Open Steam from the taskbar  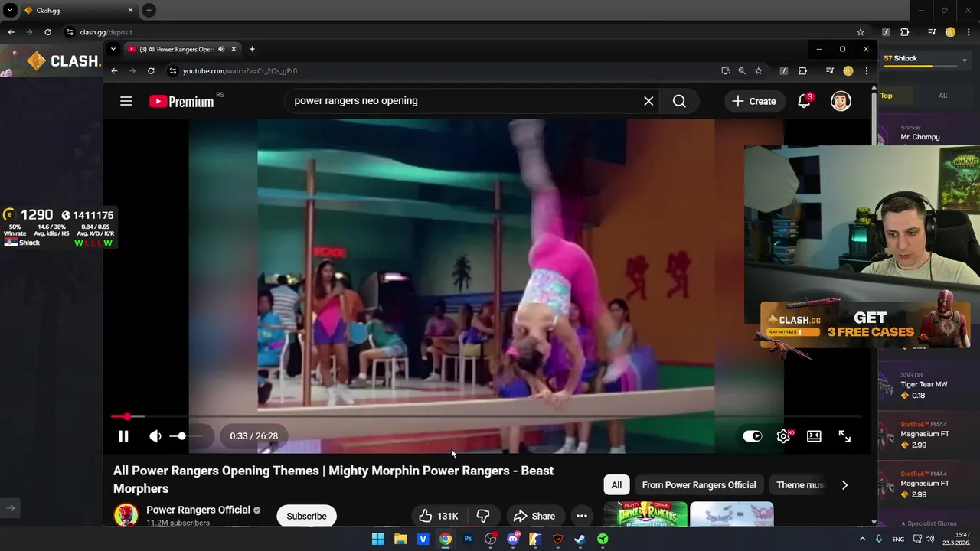point(580,540)
